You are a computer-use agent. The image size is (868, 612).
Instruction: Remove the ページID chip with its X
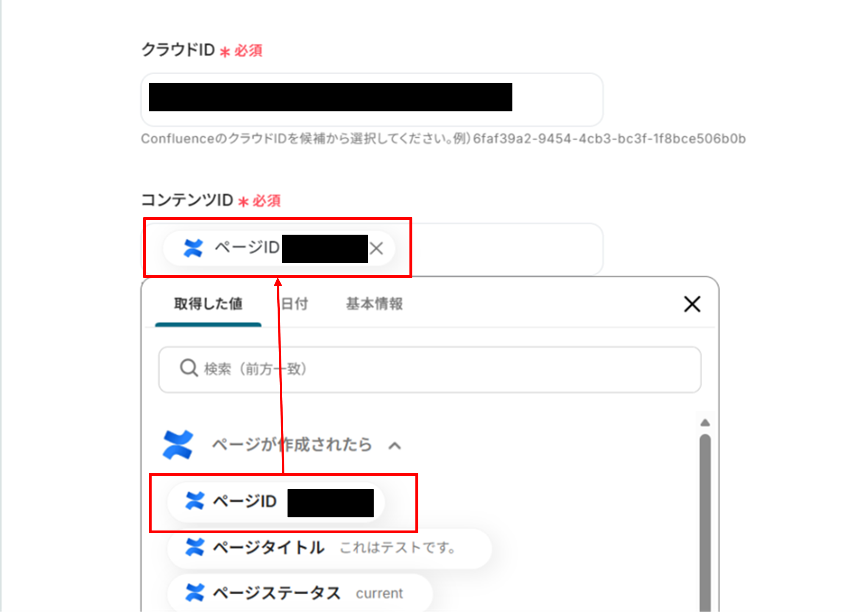point(376,249)
